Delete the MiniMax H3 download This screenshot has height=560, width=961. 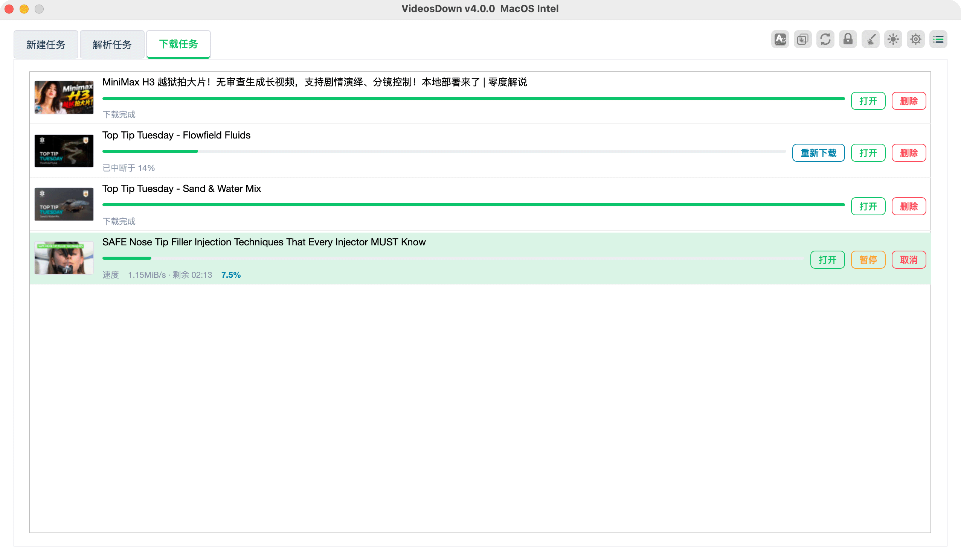tap(909, 101)
